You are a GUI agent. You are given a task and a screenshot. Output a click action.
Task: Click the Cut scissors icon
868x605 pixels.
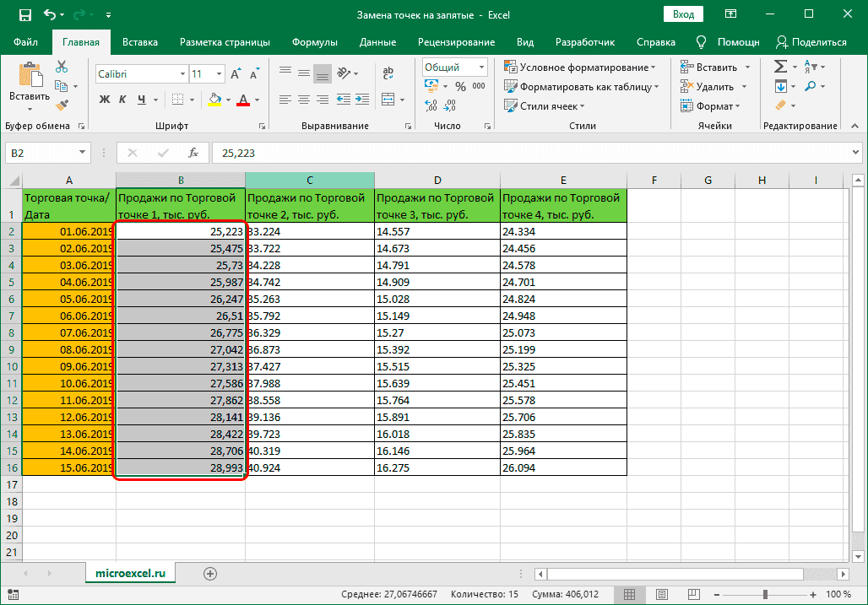[62, 68]
